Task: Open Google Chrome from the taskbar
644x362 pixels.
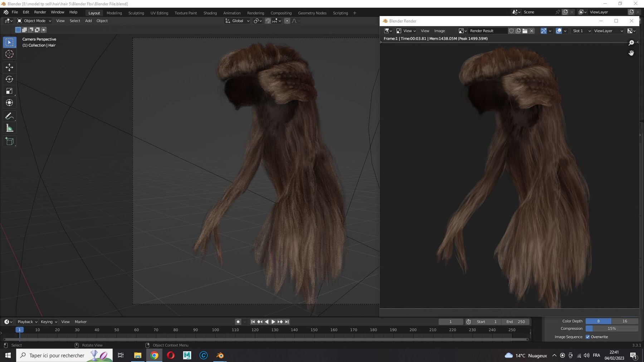Action: pyautogui.click(x=154, y=355)
